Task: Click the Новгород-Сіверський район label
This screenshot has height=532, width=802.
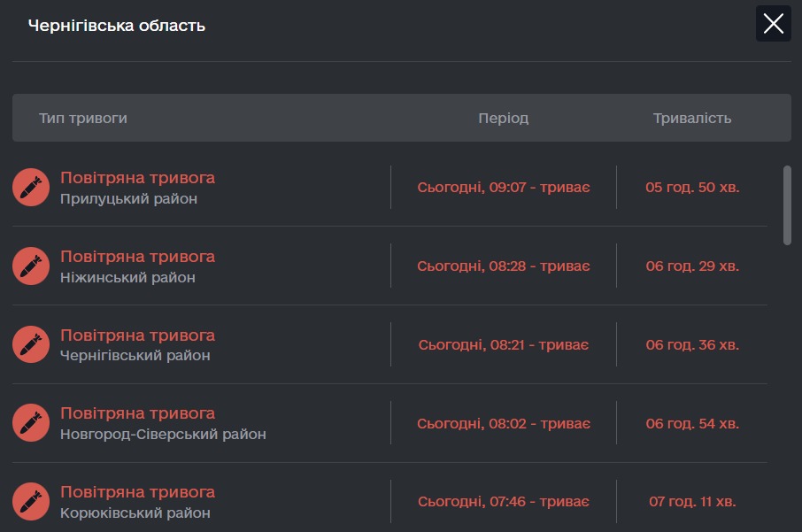Action: pos(162,434)
